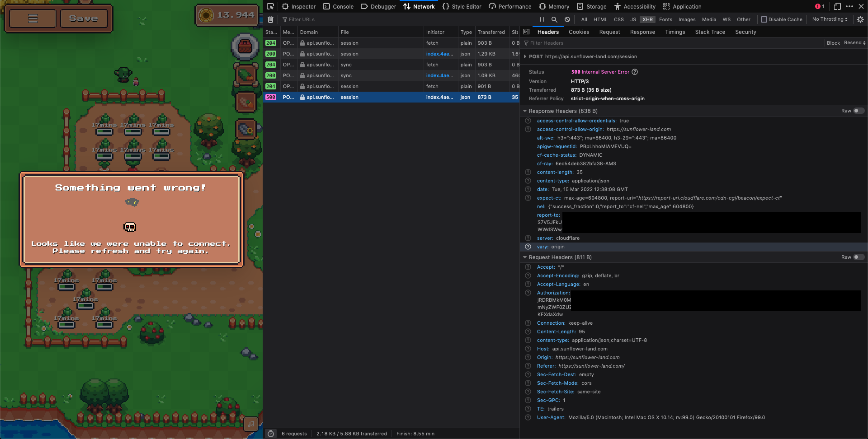Open the Application tab
The width and height of the screenshot is (868, 439).
pyautogui.click(x=682, y=6)
